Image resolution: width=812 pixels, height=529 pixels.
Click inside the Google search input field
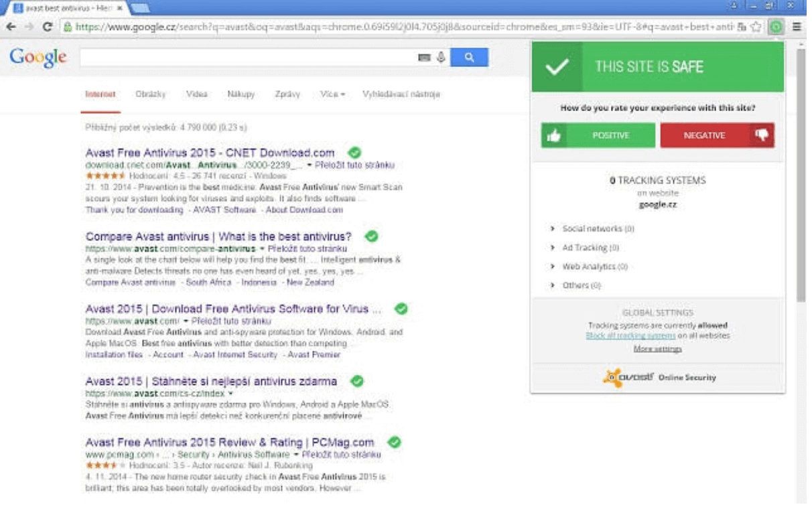point(248,58)
